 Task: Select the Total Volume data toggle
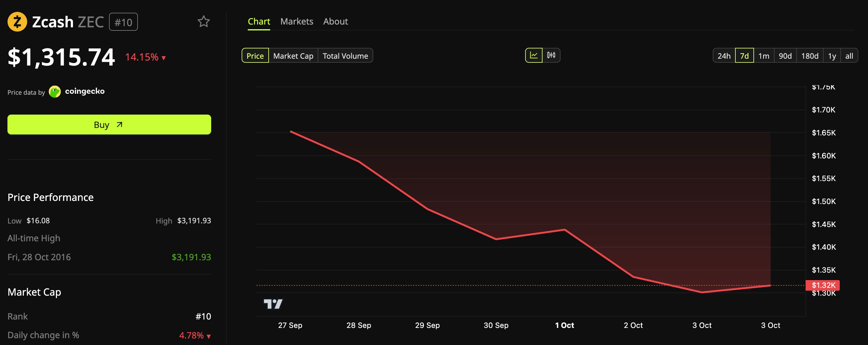pyautogui.click(x=345, y=56)
